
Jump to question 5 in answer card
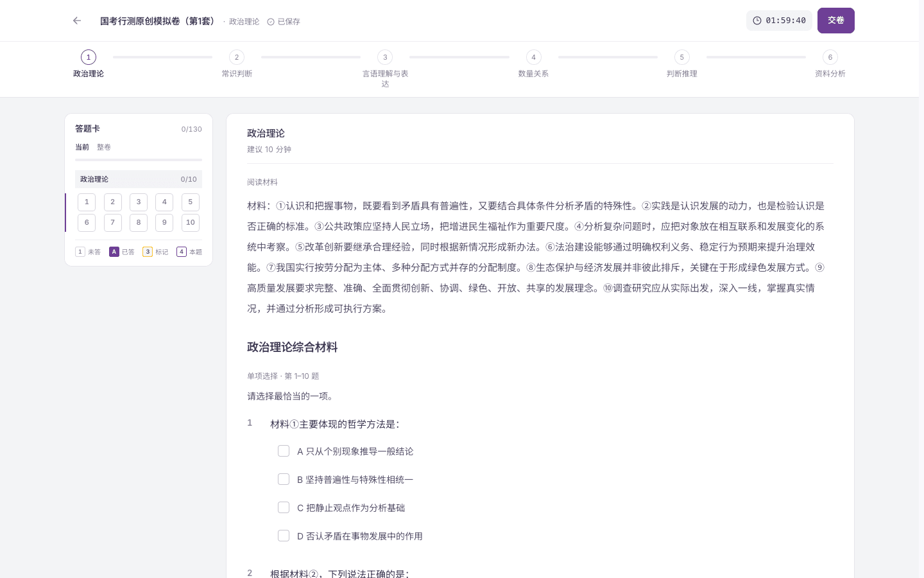click(191, 202)
